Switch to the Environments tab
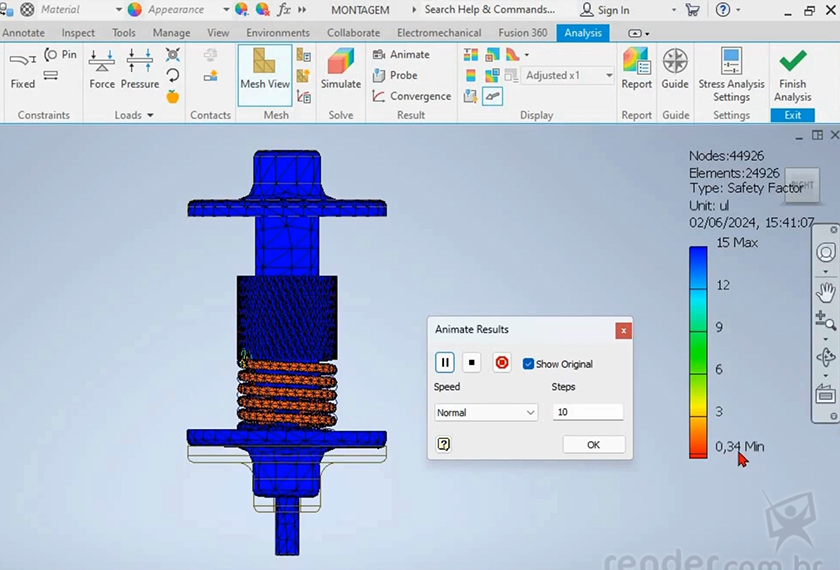This screenshot has width=840, height=570. 278,32
